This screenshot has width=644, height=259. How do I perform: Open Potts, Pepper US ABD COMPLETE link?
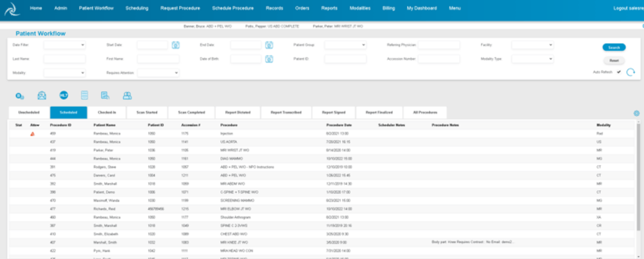click(x=272, y=26)
